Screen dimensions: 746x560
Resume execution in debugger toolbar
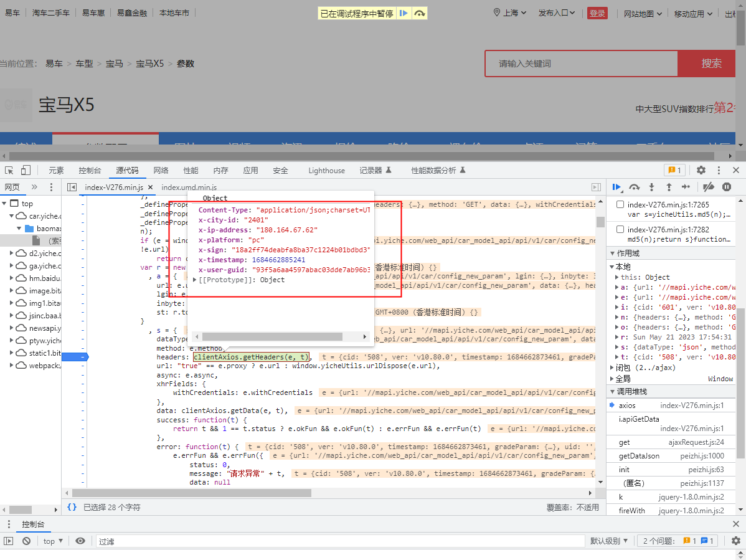[616, 187]
